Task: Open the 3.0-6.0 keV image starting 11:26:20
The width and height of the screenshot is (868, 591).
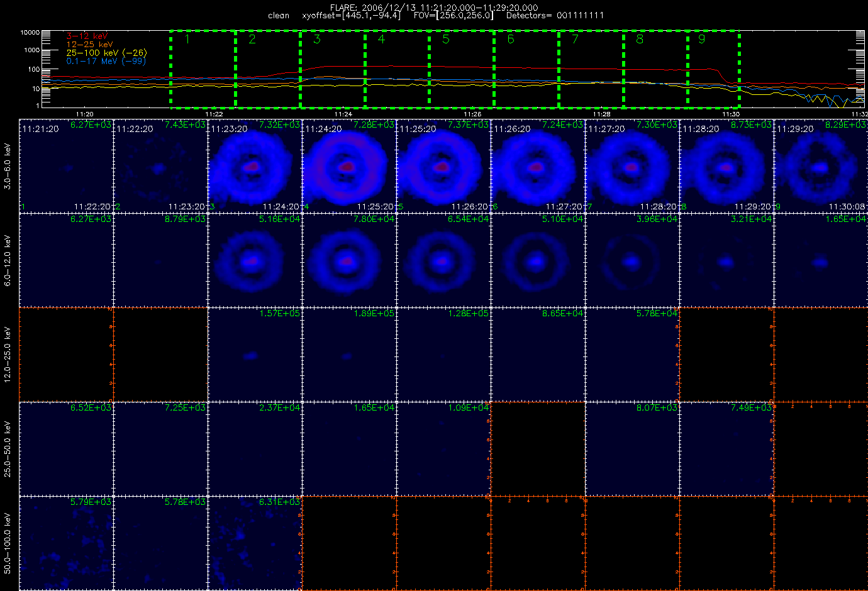Action: [x=538, y=165]
